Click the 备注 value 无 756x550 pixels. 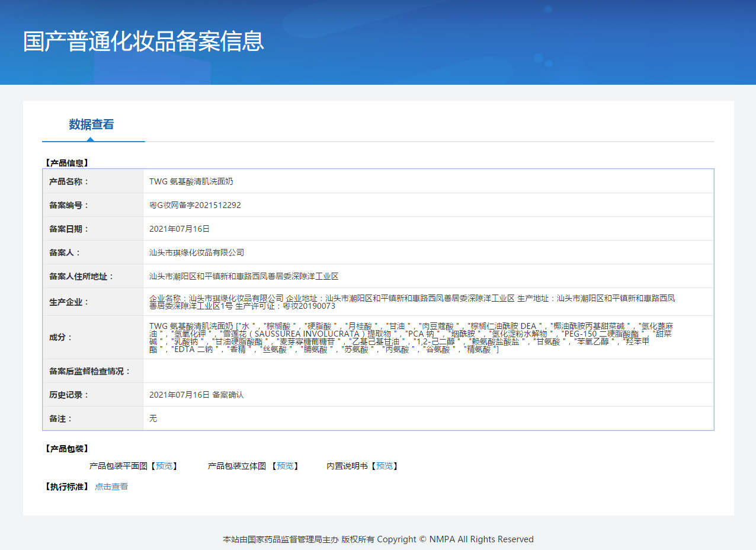click(x=153, y=418)
